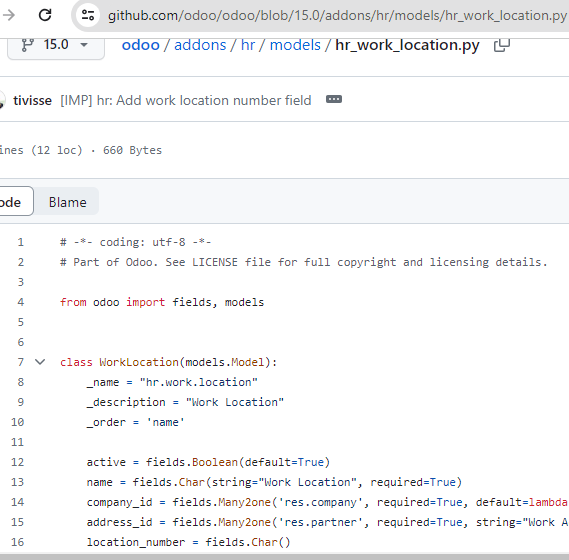Open tivisse's user profile link
The image size is (569, 560).
tap(32, 101)
